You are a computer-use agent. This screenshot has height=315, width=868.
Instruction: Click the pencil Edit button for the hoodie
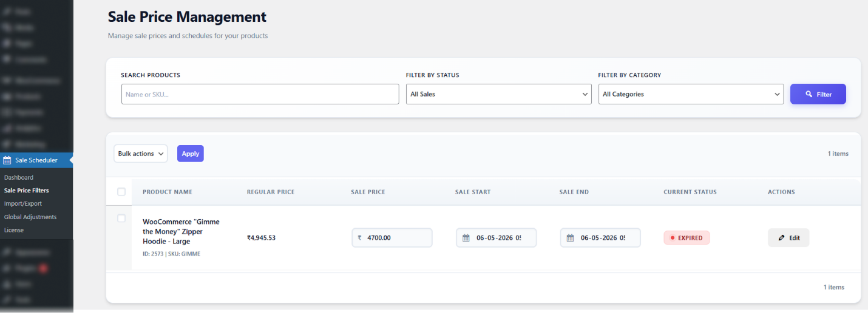(x=788, y=238)
